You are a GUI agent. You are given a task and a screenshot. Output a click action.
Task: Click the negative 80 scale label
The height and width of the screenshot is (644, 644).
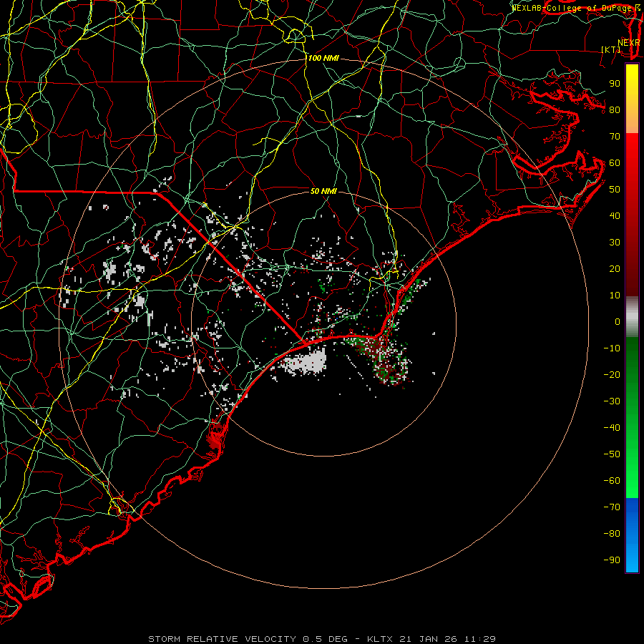[x=612, y=534]
